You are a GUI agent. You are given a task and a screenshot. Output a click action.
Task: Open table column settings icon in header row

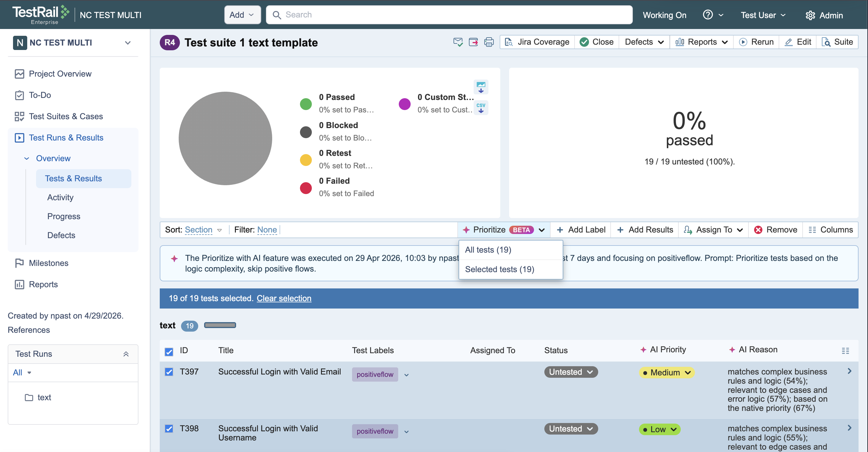(845, 351)
